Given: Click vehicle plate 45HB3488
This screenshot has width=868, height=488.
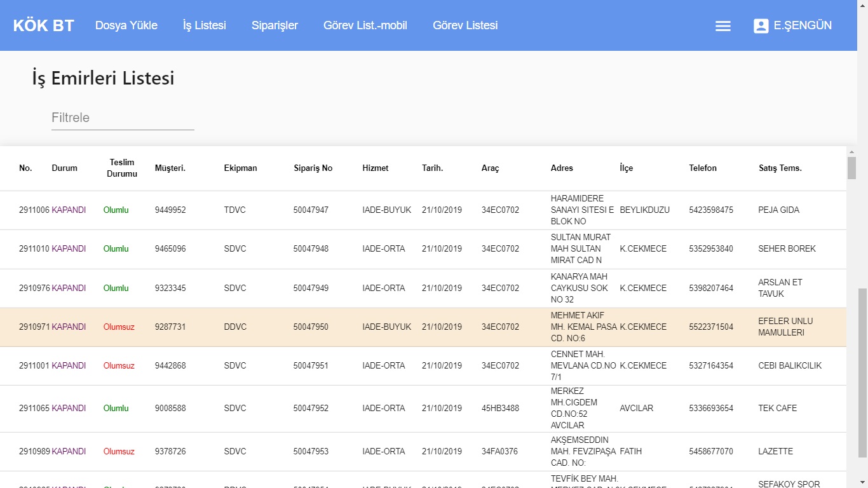Looking at the screenshot, I should point(500,409).
